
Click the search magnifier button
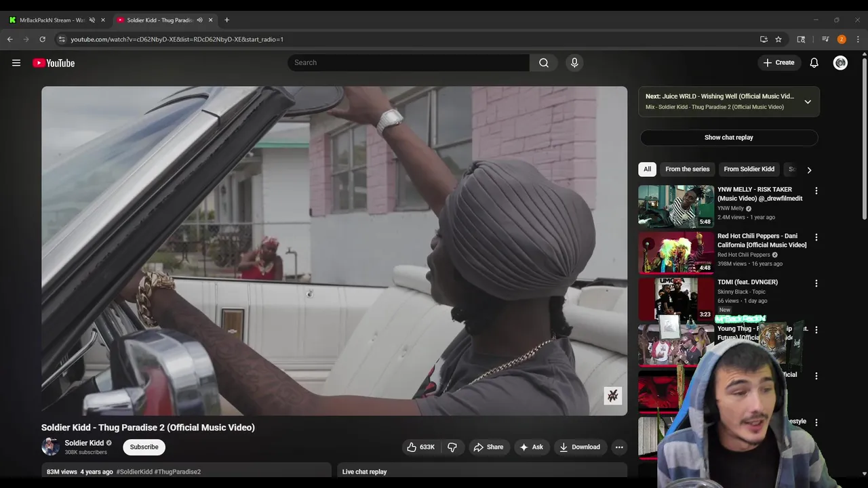pyautogui.click(x=544, y=62)
